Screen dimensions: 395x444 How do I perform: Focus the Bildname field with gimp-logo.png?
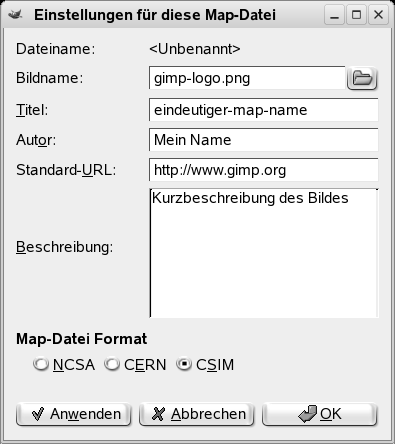[x=247, y=78]
